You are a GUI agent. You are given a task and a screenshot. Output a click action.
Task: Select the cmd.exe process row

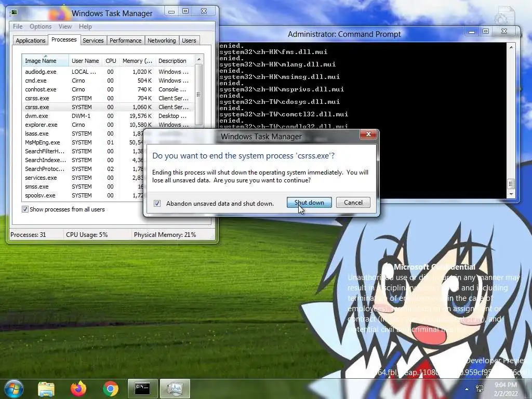(x=108, y=81)
